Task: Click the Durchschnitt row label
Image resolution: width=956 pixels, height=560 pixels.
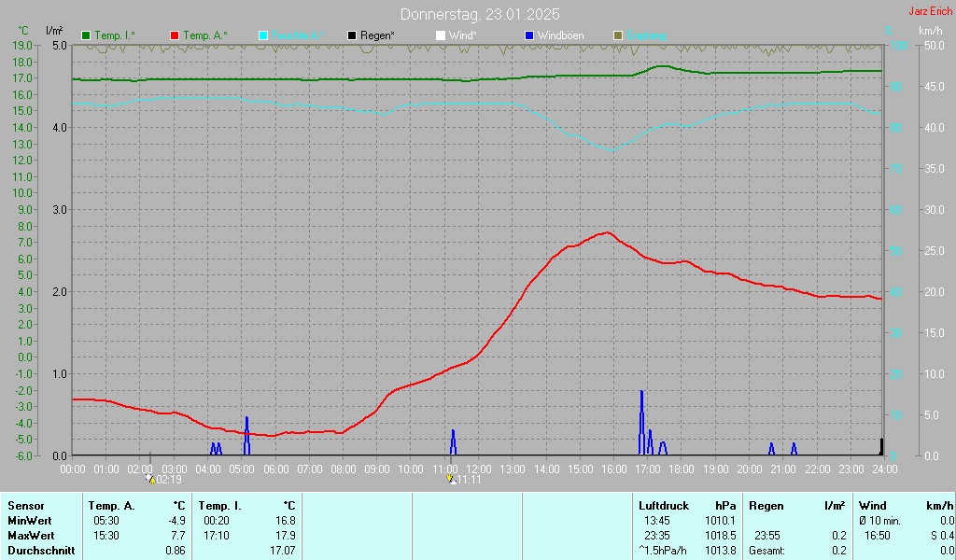Action: tap(38, 551)
